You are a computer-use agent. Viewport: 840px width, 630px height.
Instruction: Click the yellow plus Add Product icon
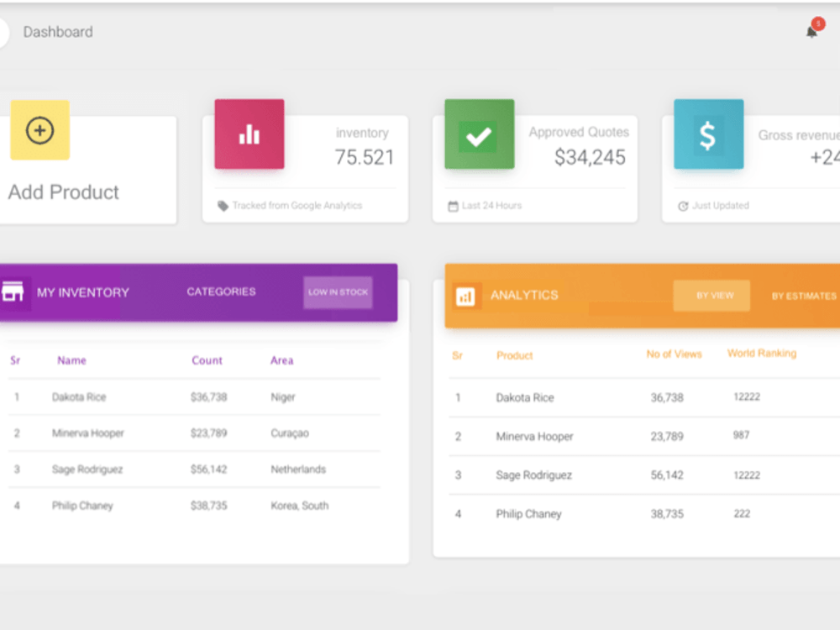point(40,130)
